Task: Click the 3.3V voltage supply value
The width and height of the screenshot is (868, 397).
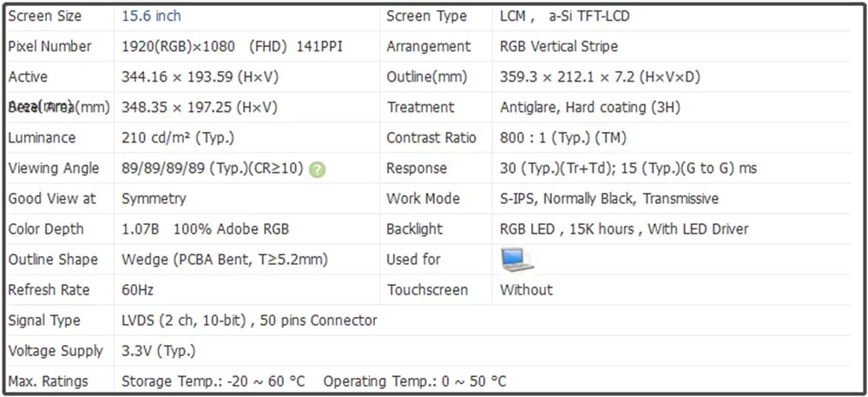Action: [158, 351]
